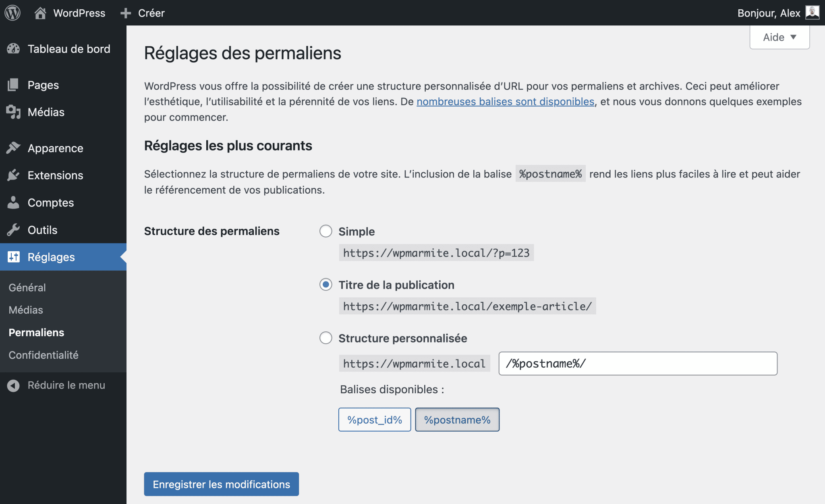This screenshot has height=504, width=825.
Task: Click the Structure des permaliens label
Action: [x=211, y=231]
